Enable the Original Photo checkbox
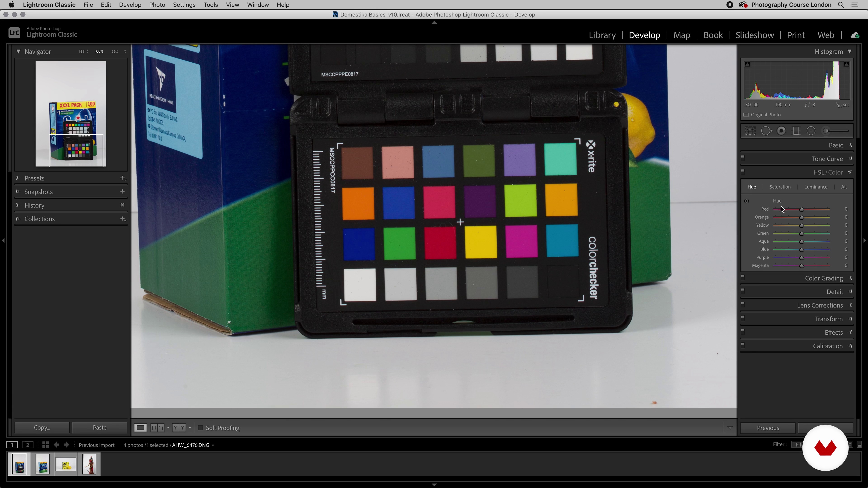868x488 pixels. point(746,115)
